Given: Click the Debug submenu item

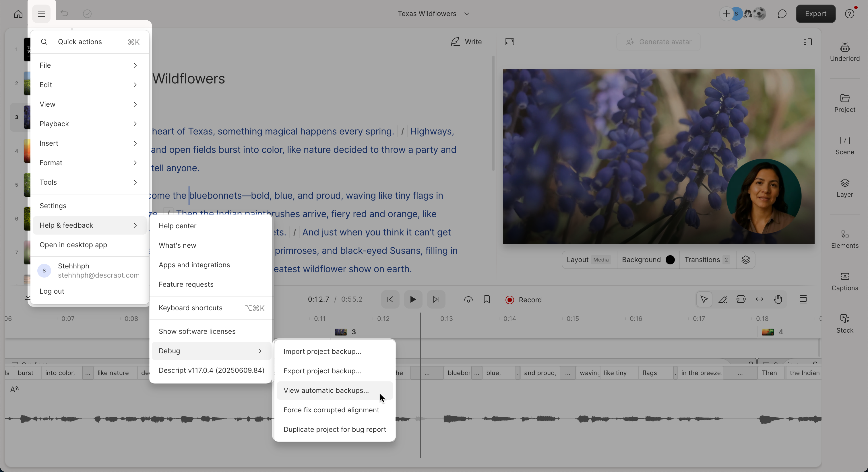Looking at the screenshot, I should [211, 351].
